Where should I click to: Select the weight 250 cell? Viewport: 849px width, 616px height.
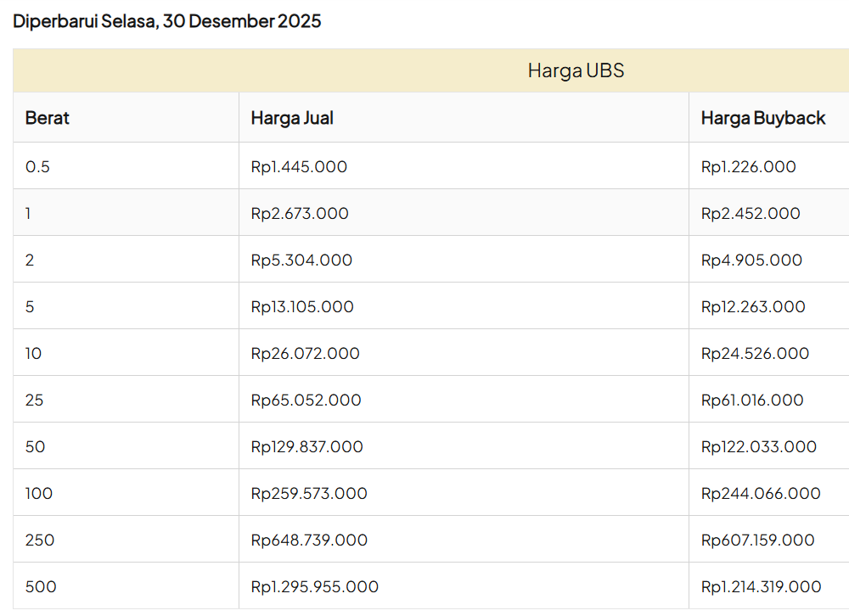click(x=40, y=540)
